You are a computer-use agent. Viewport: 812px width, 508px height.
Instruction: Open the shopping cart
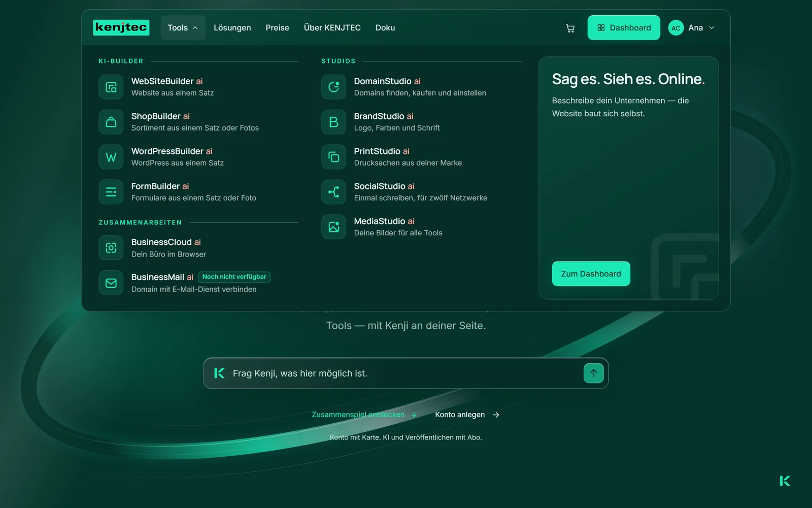pos(570,28)
